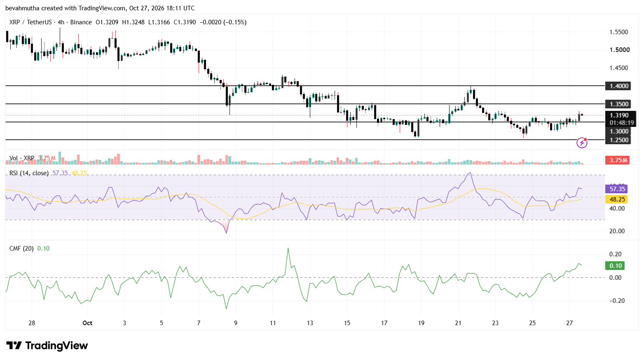Click the 1.4500 price axis label
644x361 pixels.
619,68
